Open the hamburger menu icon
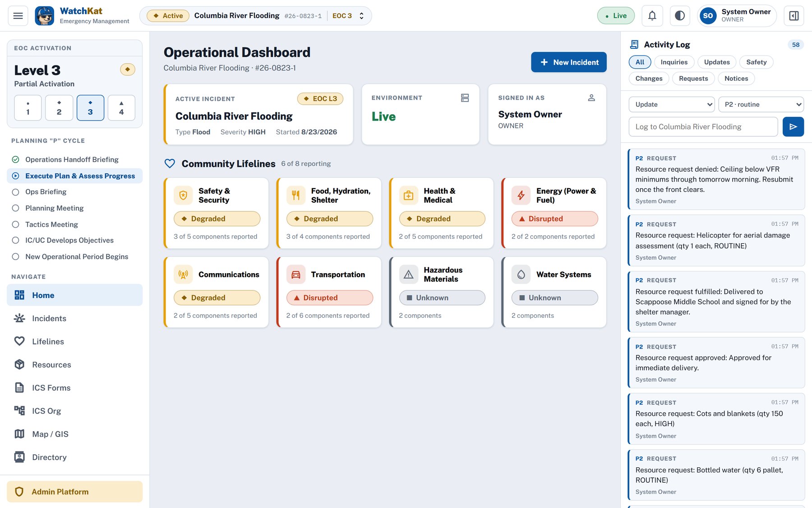 tap(18, 16)
